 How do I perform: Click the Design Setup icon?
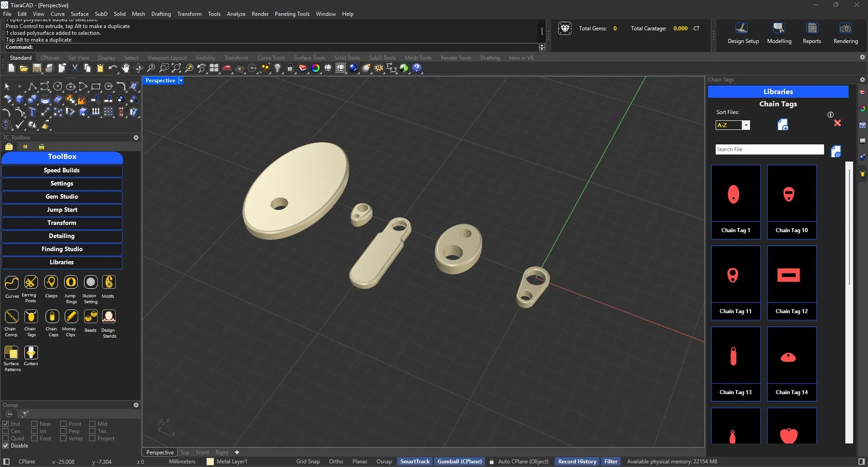pyautogui.click(x=741, y=29)
